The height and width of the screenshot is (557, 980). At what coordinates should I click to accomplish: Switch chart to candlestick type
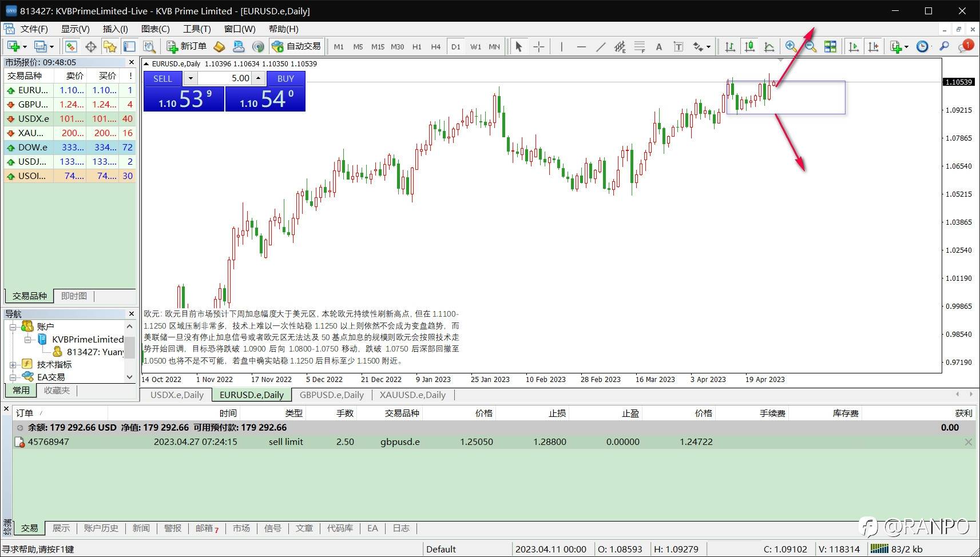pos(749,46)
